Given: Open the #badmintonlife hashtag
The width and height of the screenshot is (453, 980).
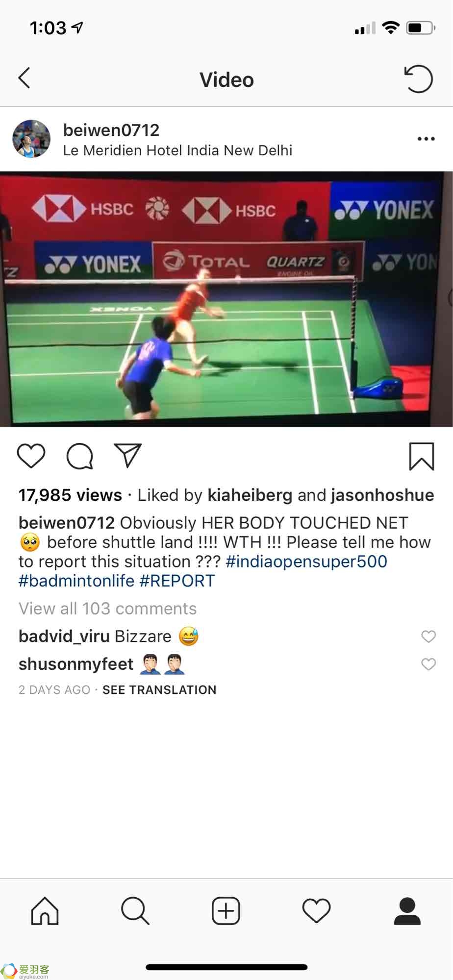Looking at the screenshot, I should click(76, 581).
